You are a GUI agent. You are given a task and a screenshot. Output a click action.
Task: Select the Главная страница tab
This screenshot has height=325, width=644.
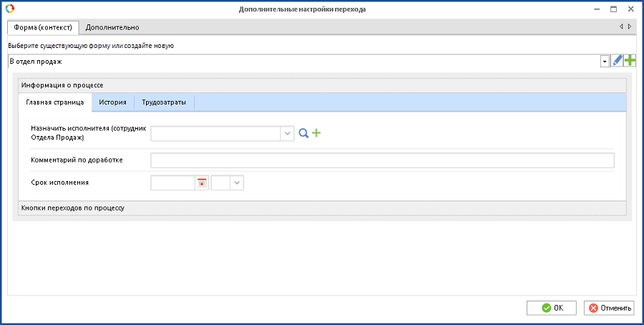point(54,102)
